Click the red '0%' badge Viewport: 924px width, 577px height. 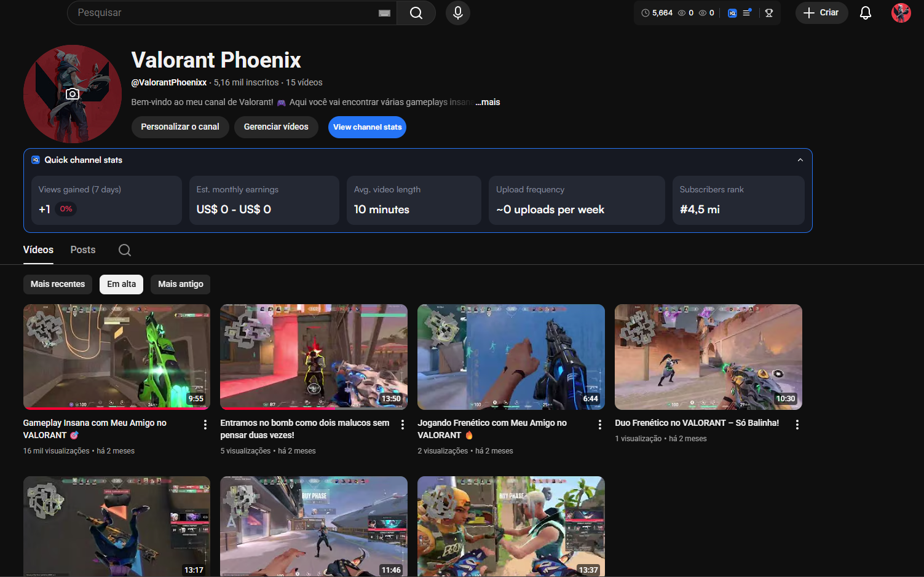[x=66, y=209]
